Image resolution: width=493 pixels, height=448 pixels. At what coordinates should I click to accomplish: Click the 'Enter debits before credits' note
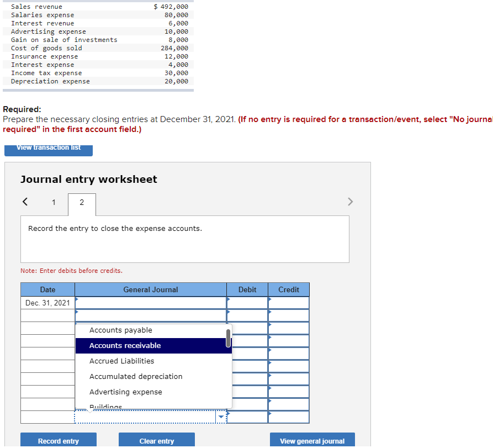(x=71, y=271)
